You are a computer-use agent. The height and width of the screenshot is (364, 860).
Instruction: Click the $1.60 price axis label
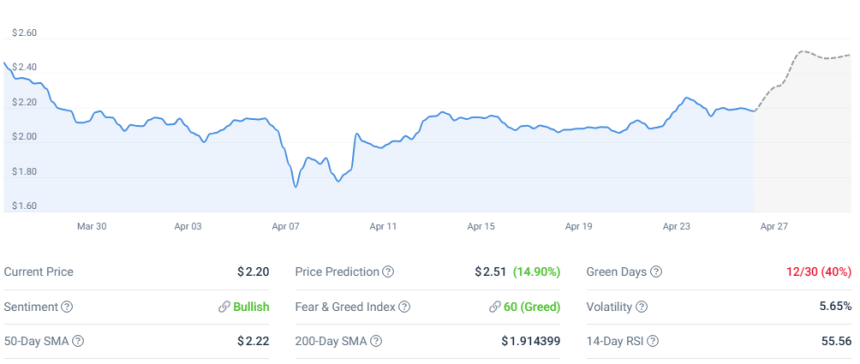point(24,206)
